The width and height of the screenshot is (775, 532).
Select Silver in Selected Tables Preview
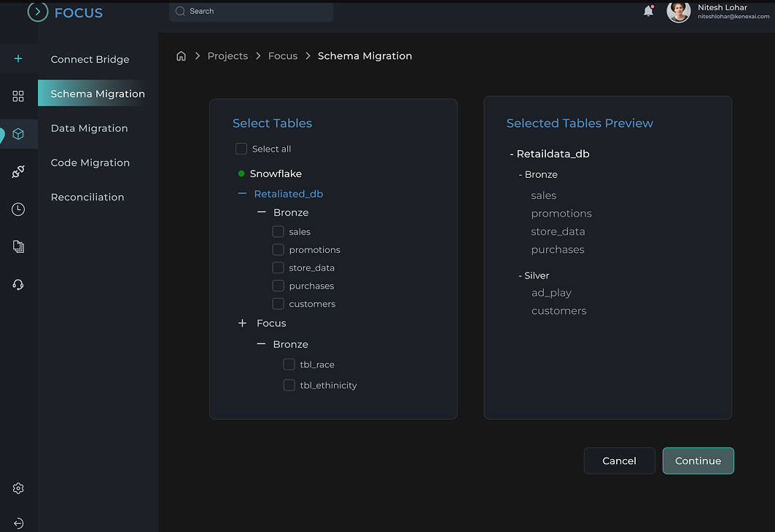(x=537, y=275)
